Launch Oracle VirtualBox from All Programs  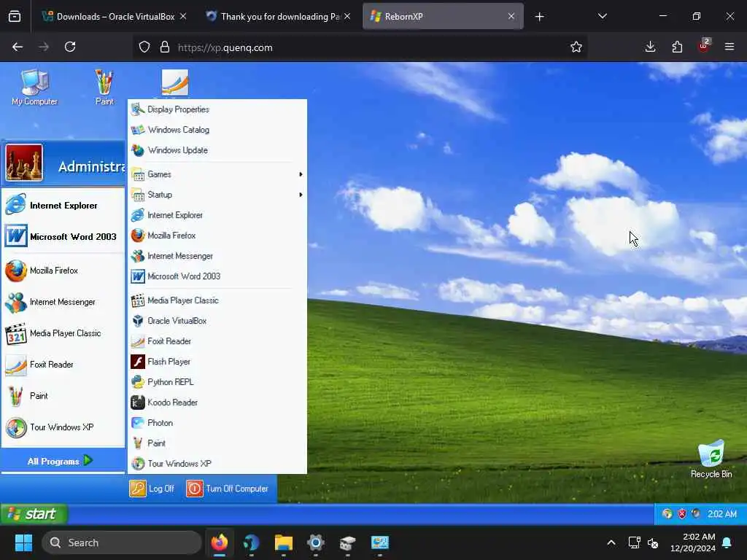coord(217,321)
